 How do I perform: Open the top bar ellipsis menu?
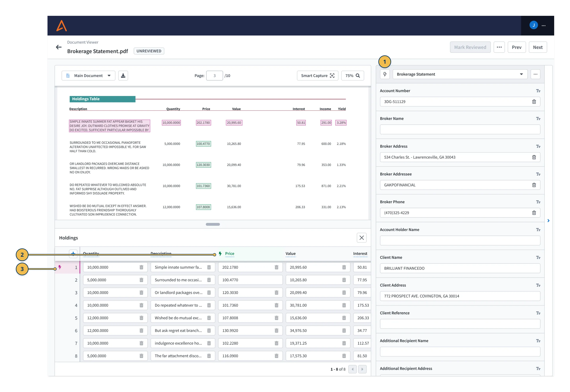coord(543,26)
